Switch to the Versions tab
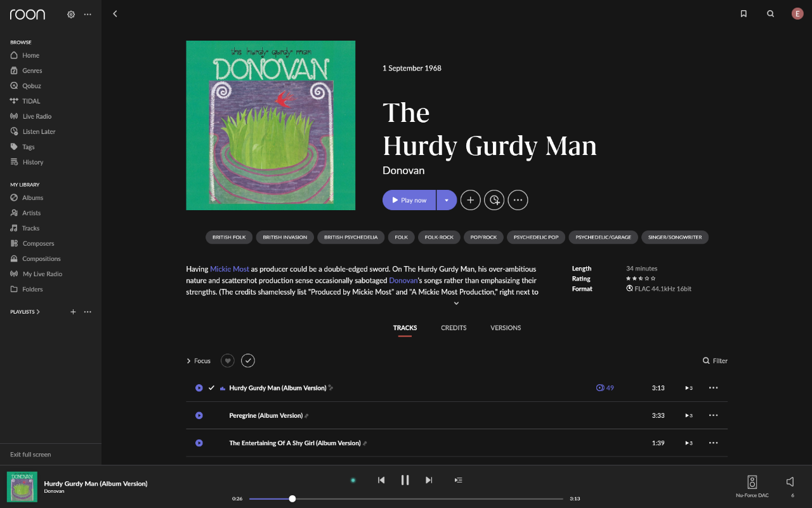The height and width of the screenshot is (508, 812). (x=506, y=328)
